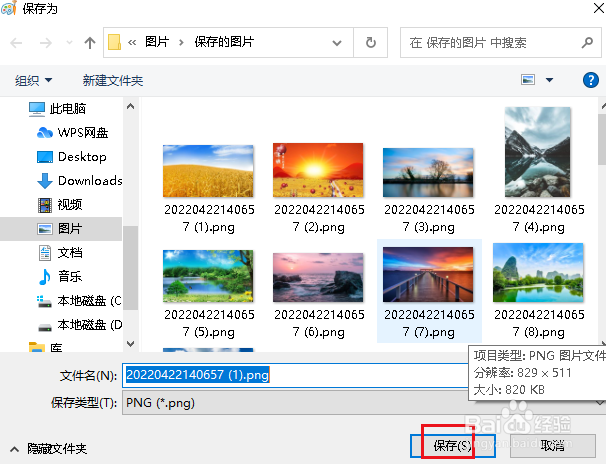Click the 保存(S) button
This screenshot has width=606, height=464.
(453, 445)
